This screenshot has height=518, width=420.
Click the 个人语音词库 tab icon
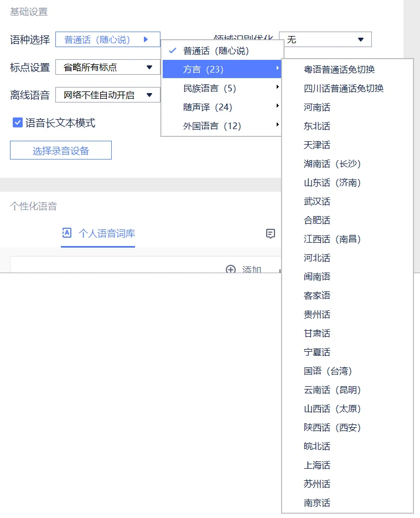click(x=66, y=233)
